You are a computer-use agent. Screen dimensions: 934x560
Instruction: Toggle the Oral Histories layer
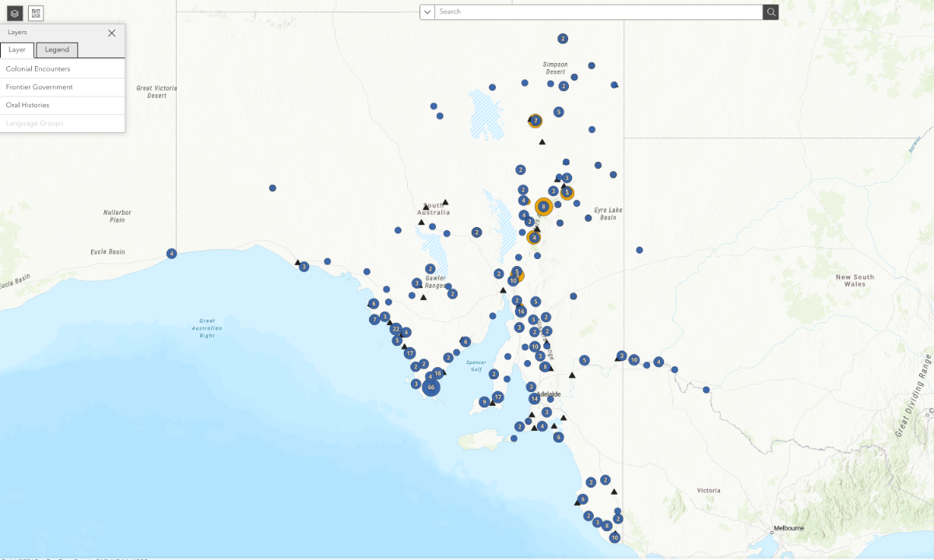[27, 105]
